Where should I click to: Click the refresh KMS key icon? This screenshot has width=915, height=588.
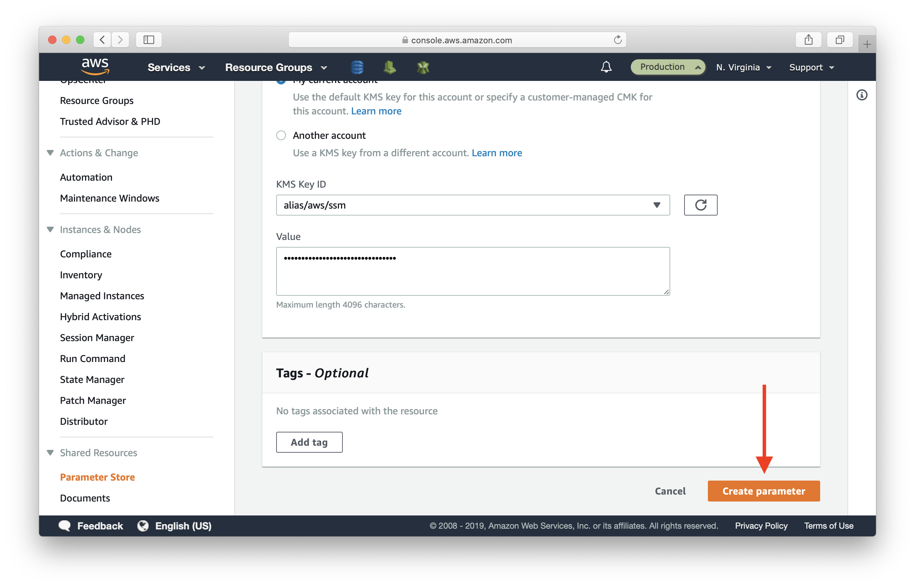[x=700, y=205]
